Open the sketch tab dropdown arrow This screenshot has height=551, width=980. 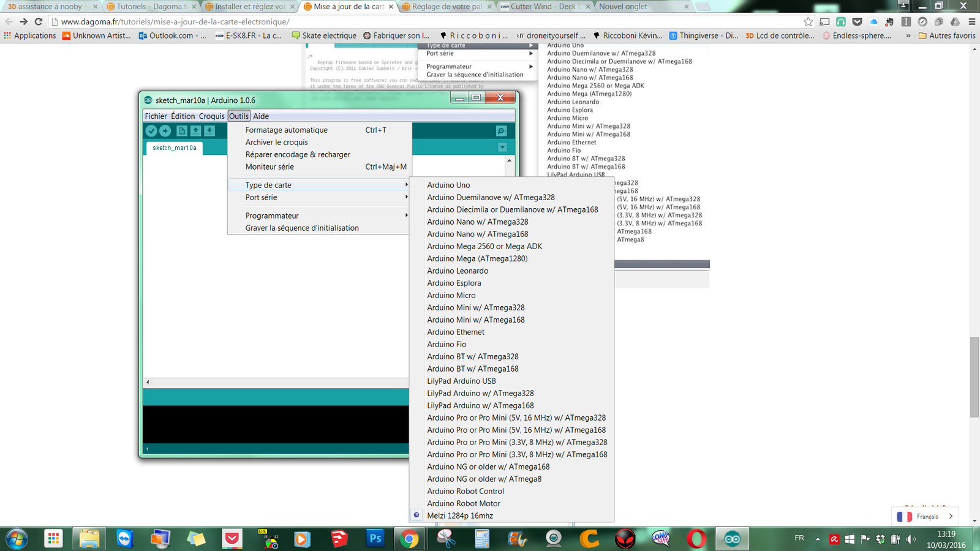click(502, 147)
